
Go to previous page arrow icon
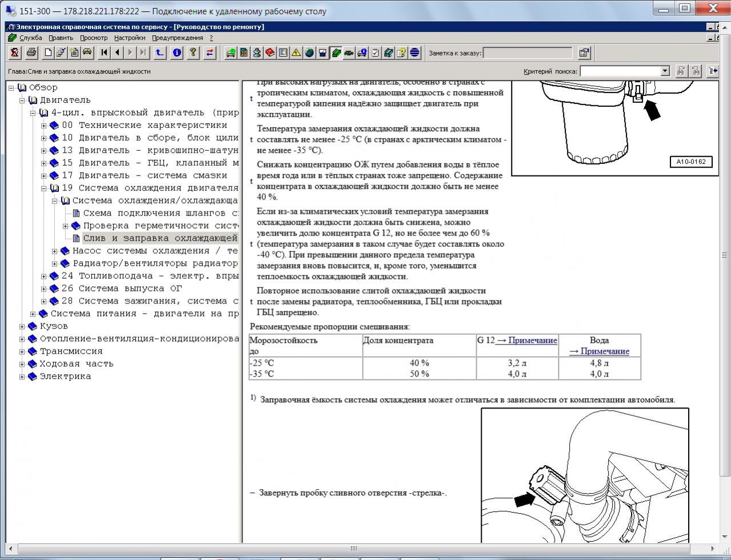(117, 53)
